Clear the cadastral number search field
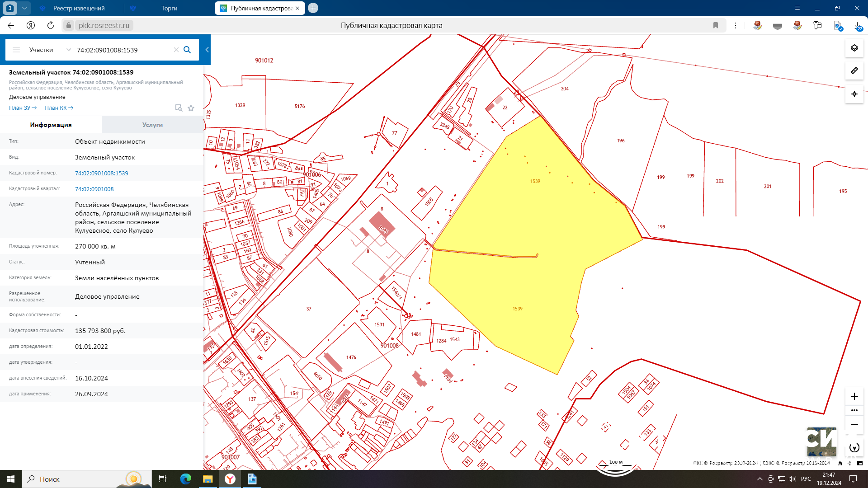This screenshot has height=488, width=868. pyautogui.click(x=176, y=50)
